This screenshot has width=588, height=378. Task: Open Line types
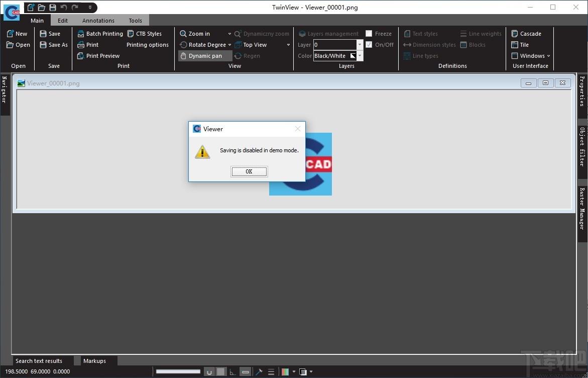click(421, 56)
